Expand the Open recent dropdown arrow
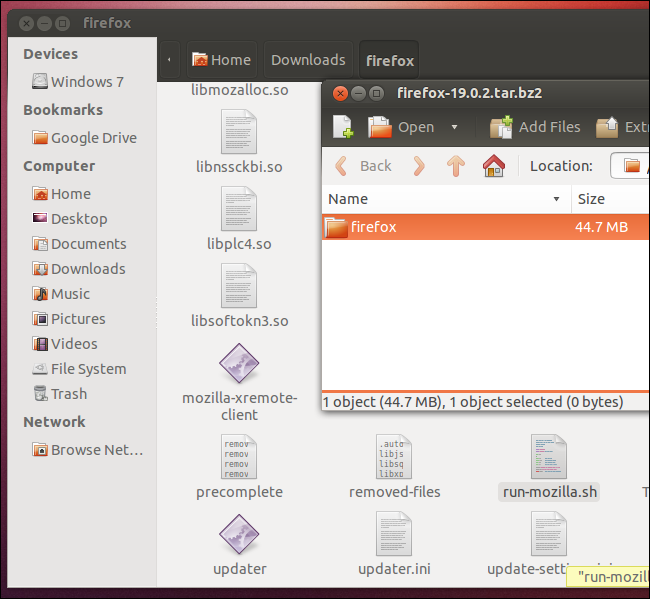The image size is (650, 599). pyautogui.click(x=454, y=127)
